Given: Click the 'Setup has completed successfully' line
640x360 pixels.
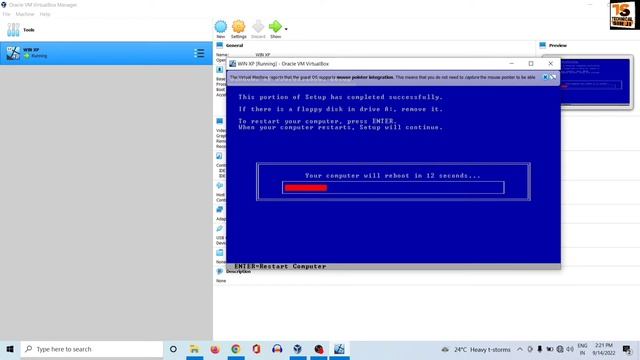Looking at the screenshot, I should tap(340, 97).
